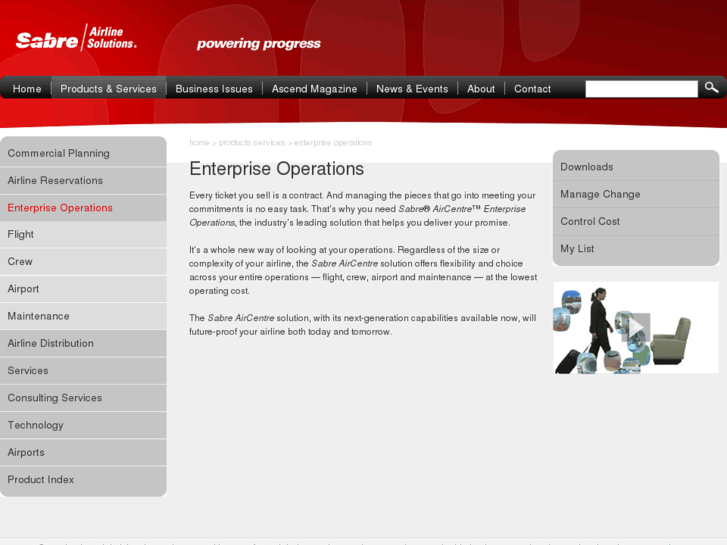Open the Business Issues menu
Viewport: 727px width, 545px height.
pos(214,89)
